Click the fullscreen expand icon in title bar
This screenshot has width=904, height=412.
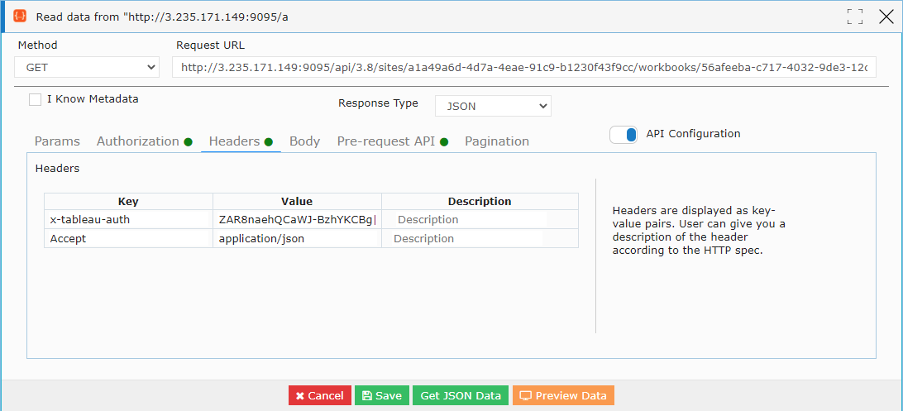(x=855, y=17)
